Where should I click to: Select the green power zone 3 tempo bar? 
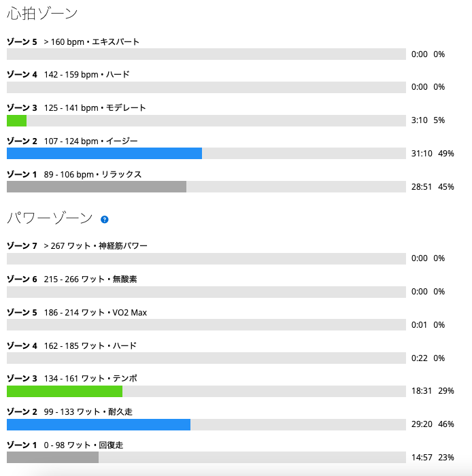(x=65, y=391)
